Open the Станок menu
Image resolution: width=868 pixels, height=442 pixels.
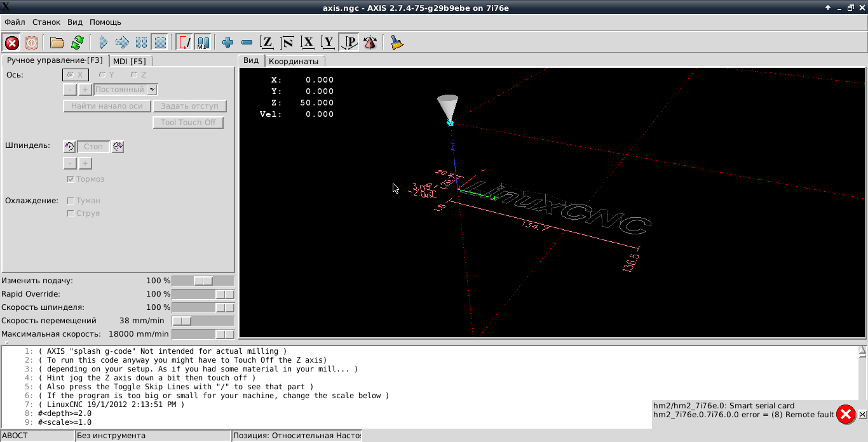tap(46, 22)
